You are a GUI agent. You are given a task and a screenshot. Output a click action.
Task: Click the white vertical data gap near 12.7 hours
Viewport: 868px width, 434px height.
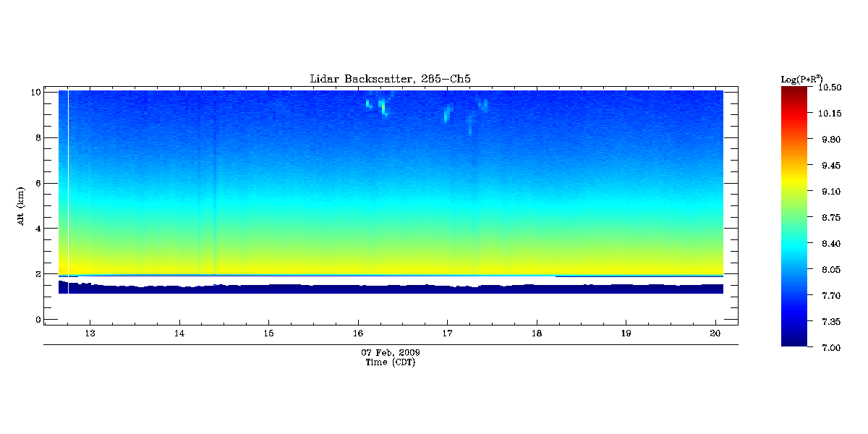coord(68,192)
